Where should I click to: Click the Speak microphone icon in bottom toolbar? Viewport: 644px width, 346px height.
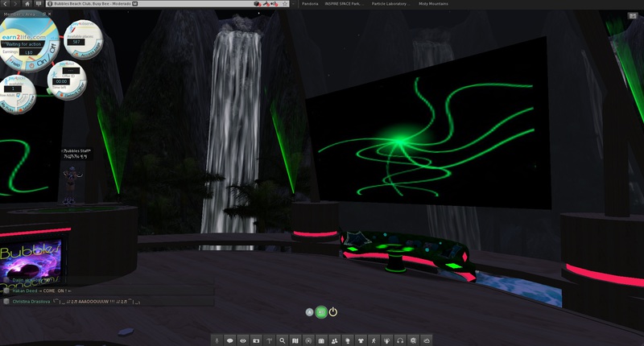tap(218, 340)
